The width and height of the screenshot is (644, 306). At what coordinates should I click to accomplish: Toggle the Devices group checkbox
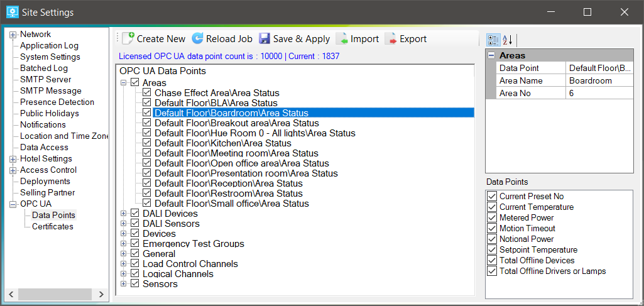tap(134, 234)
